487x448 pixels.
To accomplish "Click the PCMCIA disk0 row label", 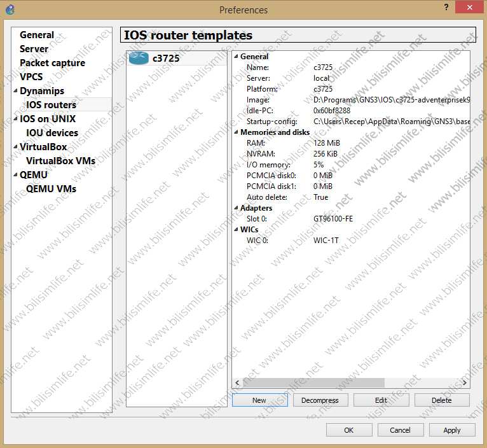I will (x=271, y=176).
